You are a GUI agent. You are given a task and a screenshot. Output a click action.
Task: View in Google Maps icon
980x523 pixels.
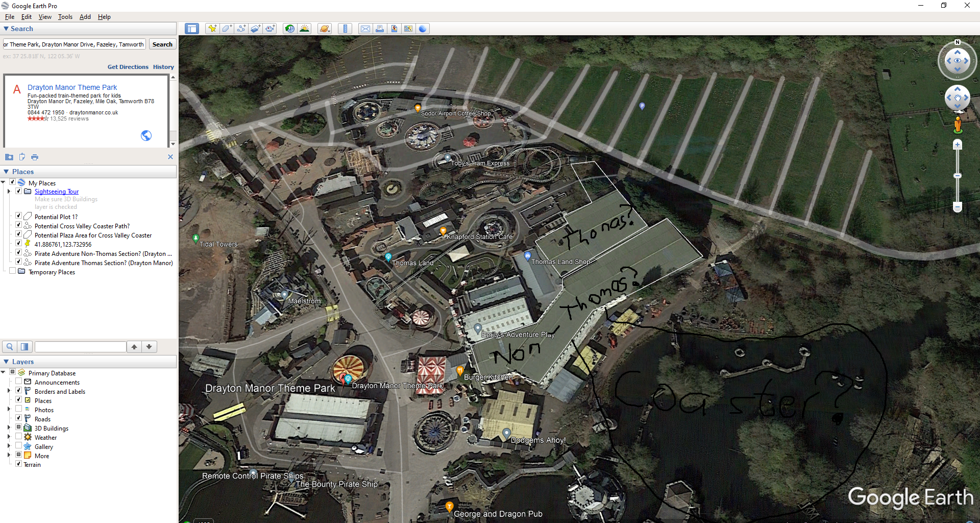pyautogui.click(x=408, y=29)
